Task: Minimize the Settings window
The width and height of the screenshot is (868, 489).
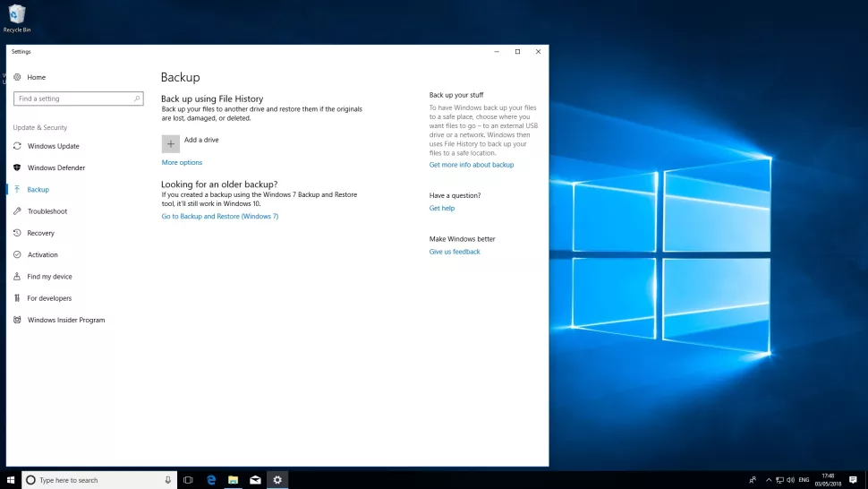Action: pyautogui.click(x=497, y=52)
